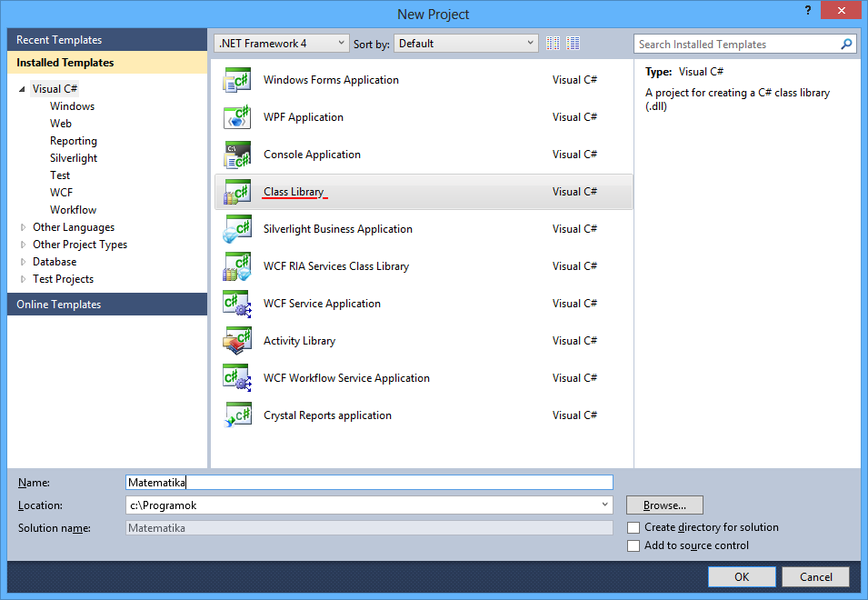Select Database tree label
Viewport: 868px width, 600px height.
tap(55, 262)
